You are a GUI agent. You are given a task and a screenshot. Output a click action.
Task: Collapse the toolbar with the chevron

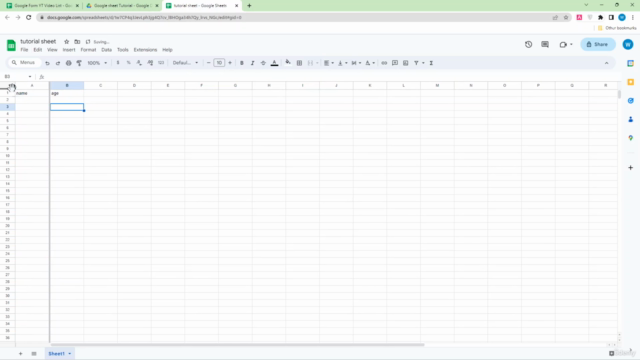pyautogui.click(x=607, y=63)
